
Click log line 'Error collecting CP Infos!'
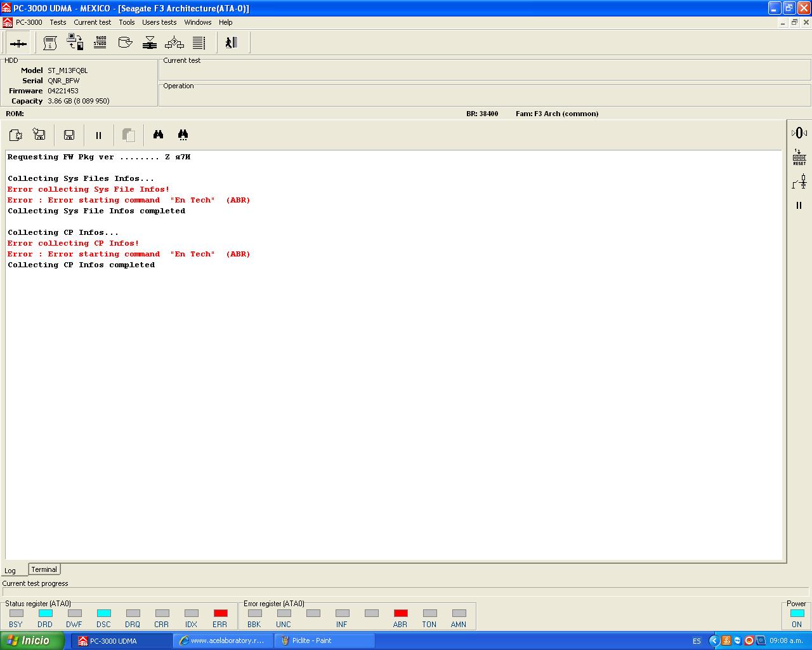[x=73, y=243]
